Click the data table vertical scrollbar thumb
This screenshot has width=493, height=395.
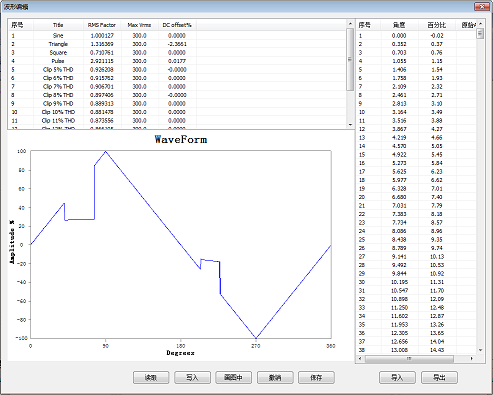pyautogui.click(x=480, y=33)
